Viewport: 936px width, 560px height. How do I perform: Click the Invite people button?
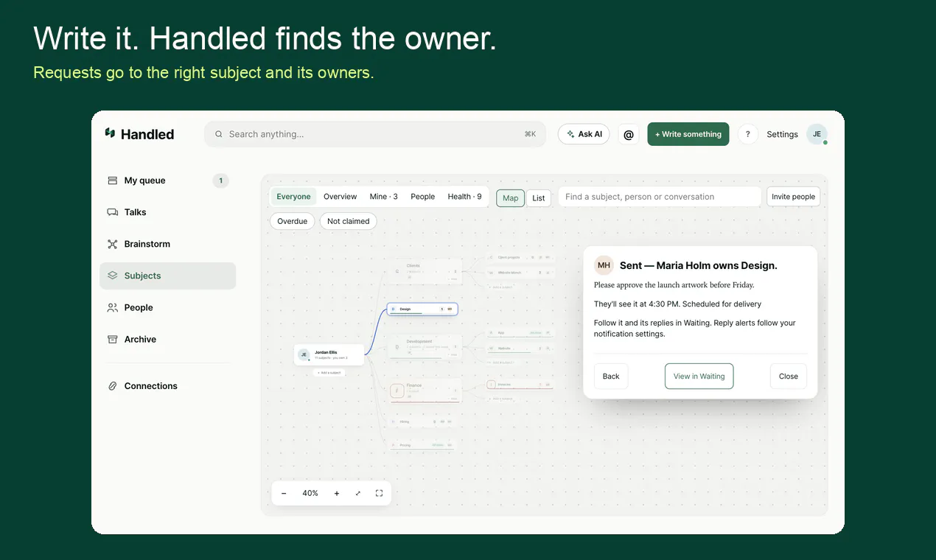click(x=793, y=197)
